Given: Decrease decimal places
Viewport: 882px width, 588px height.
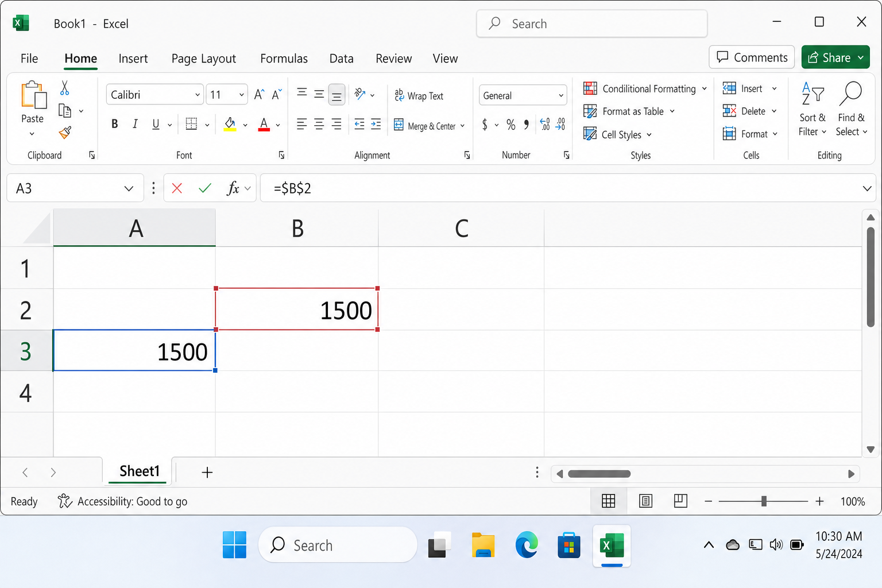Looking at the screenshot, I should click(560, 124).
